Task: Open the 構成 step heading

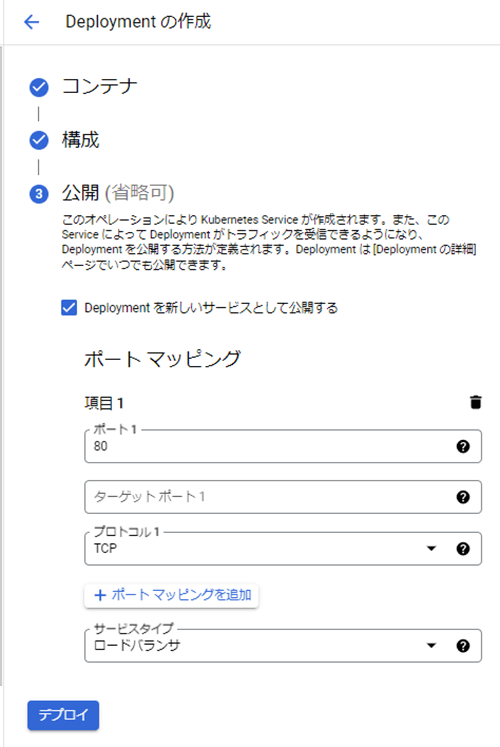Action: (x=80, y=140)
